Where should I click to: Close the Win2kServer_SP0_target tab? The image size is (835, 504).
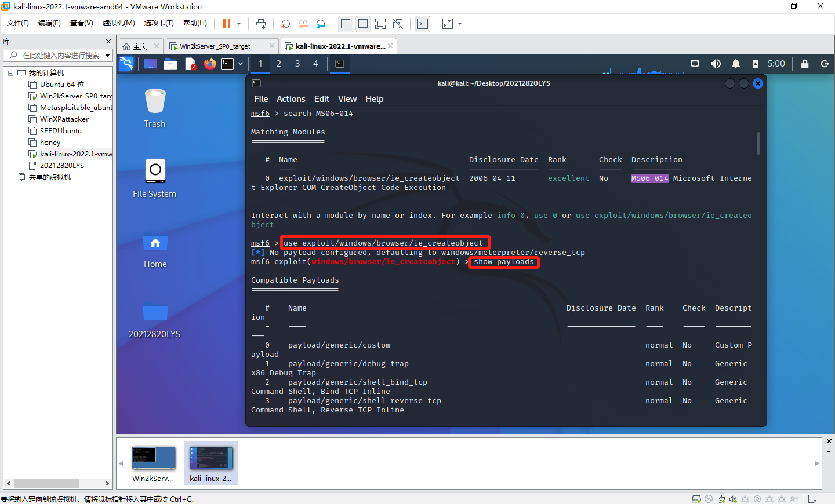[272, 46]
